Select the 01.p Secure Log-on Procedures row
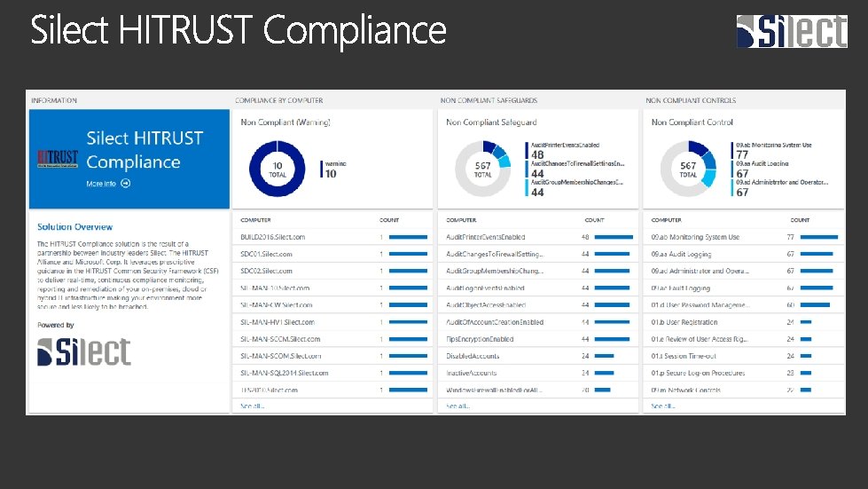 pyautogui.click(x=744, y=373)
